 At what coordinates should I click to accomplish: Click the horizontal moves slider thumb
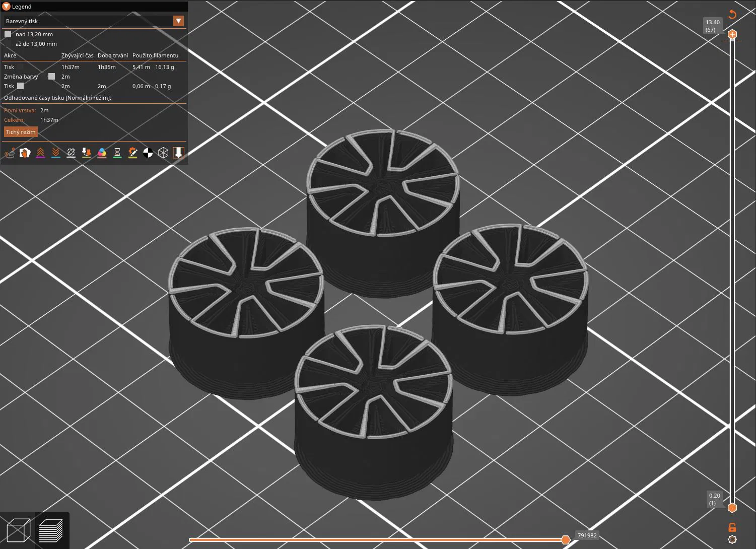[x=566, y=540]
